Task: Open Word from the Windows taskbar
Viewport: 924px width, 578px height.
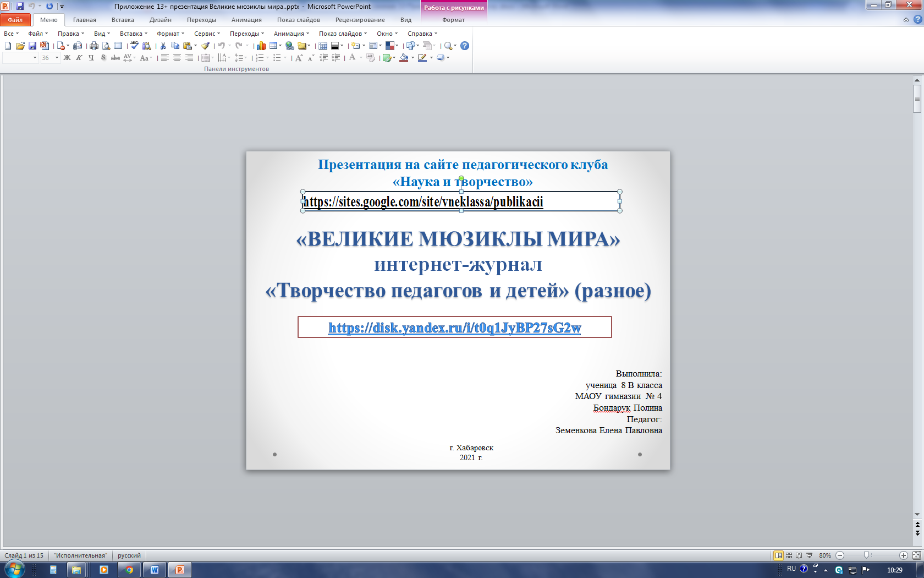Action: pyautogui.click(x=155, y=570)
